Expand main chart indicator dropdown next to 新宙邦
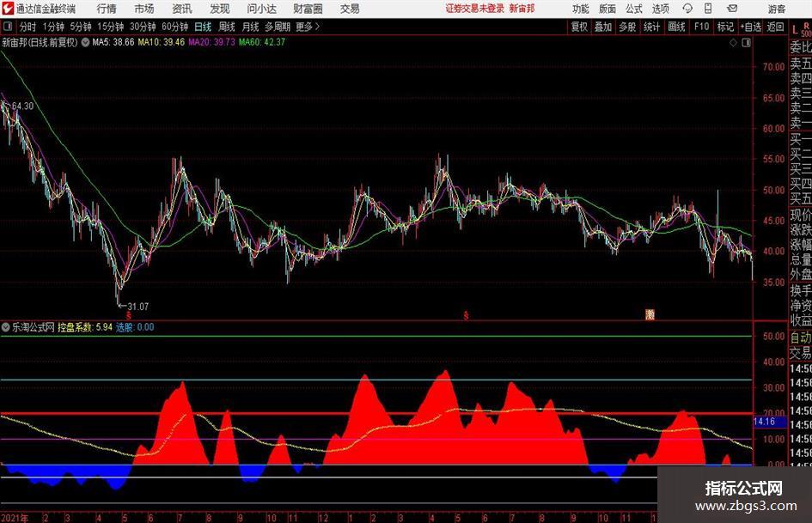Image resolution: width=812 pixels, height=523 pixels. [85, 42]
